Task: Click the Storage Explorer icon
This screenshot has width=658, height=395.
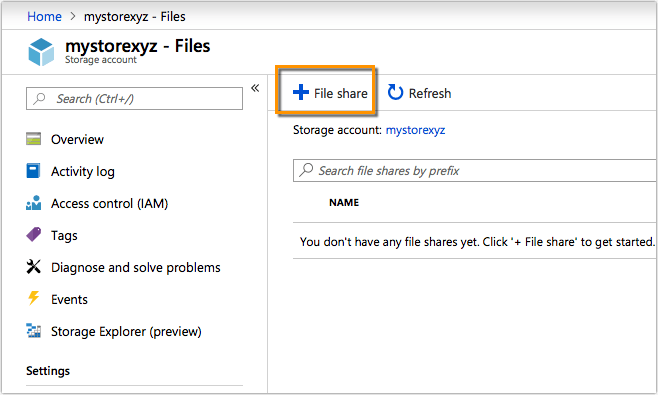Action: click(x=34, y=331)
